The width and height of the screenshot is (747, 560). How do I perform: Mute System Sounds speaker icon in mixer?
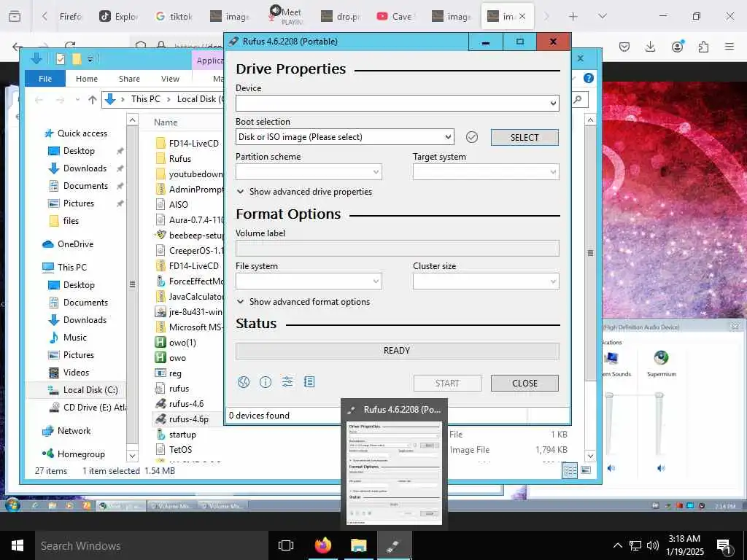(x=611, y=468)
